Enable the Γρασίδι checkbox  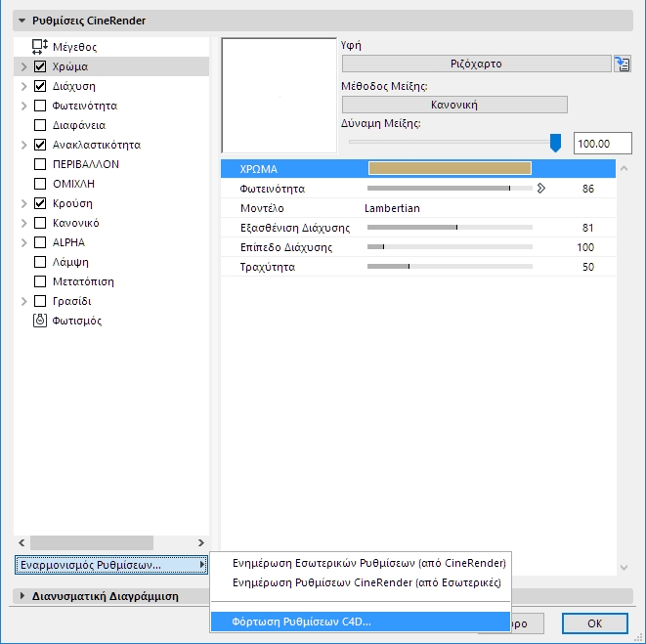(x=40, y=301)
